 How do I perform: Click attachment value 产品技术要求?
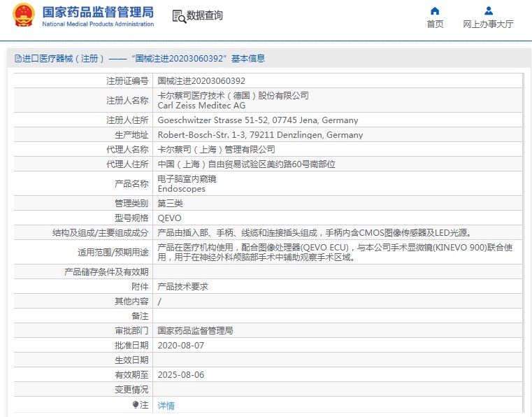182,287
